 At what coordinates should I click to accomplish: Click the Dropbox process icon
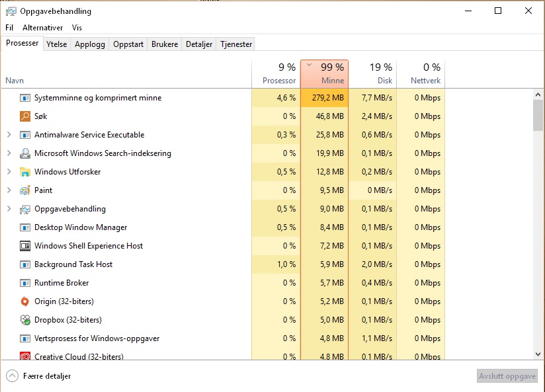(25, 320)
